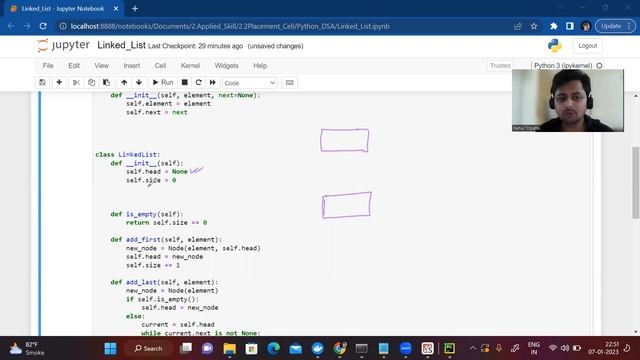Reload the page

click(43, 26)
